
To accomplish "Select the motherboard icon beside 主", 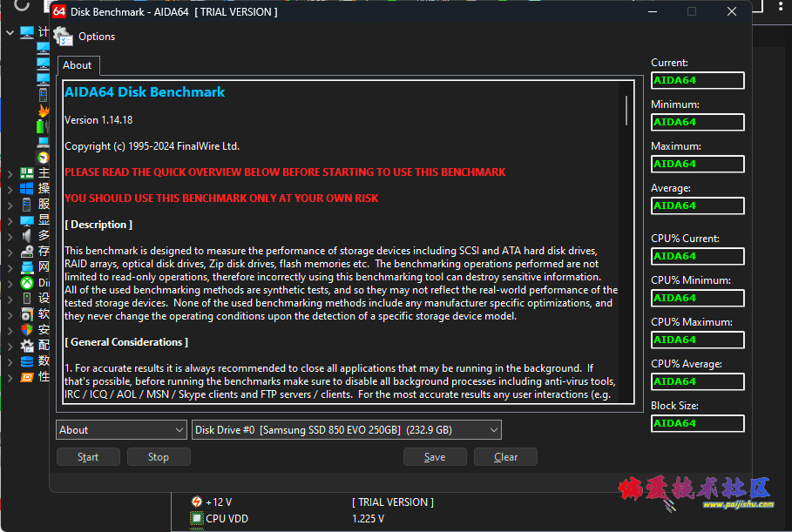I will (x=27, y=173).
